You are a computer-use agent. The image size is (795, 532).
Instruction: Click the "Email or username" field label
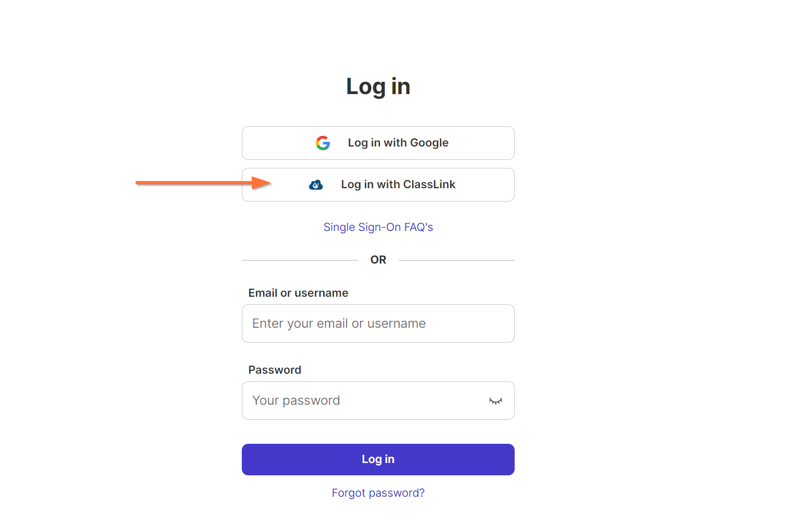(299, 293)
